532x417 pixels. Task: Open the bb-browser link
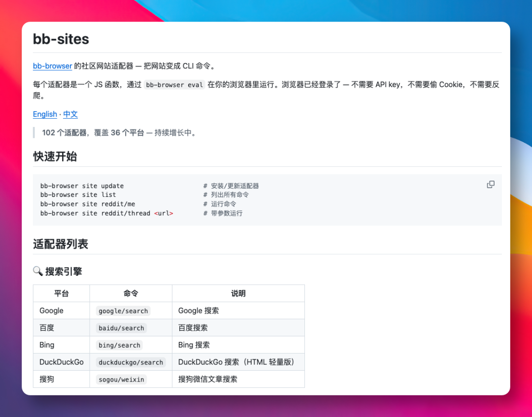pyautogui.click(x=53, y=66)
